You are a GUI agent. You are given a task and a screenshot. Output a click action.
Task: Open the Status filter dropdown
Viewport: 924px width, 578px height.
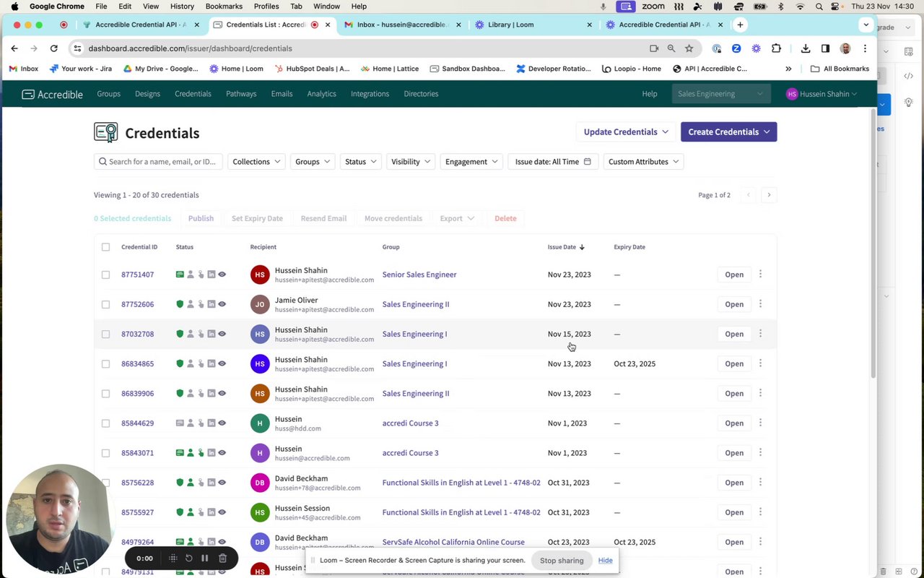pos(361,162)
